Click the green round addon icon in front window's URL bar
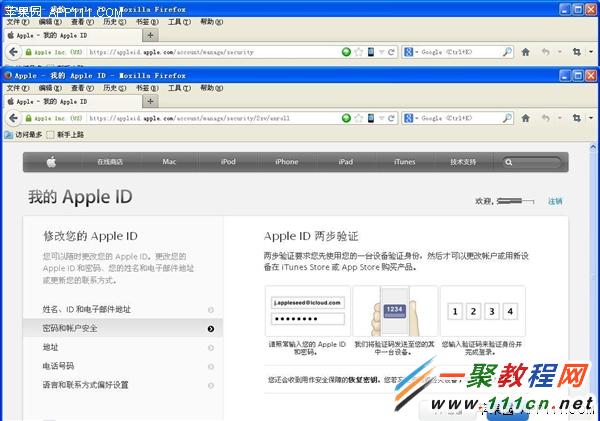Screen dimensions: 600x421 (346, 118)
